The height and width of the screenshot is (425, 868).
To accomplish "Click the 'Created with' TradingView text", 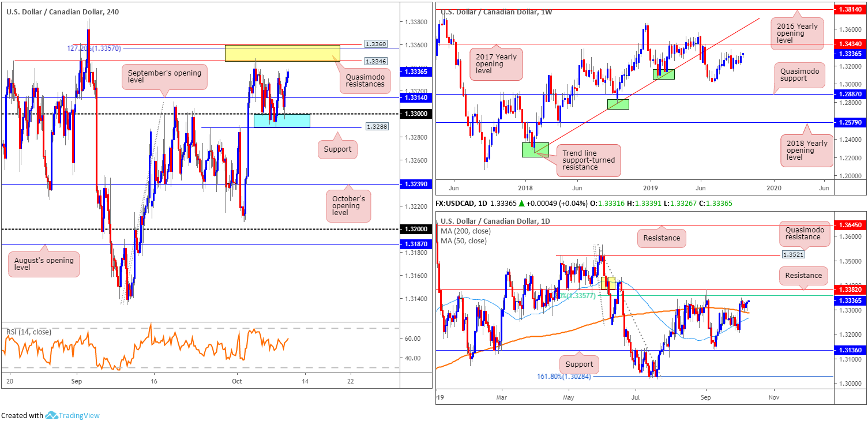I will [22, 415].
